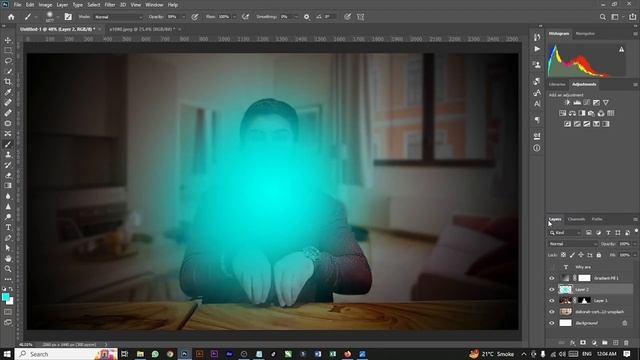Viewport: 640px width, 360px height.
Task: Switch to the Libraries tab
Action: tap(557, 84)
